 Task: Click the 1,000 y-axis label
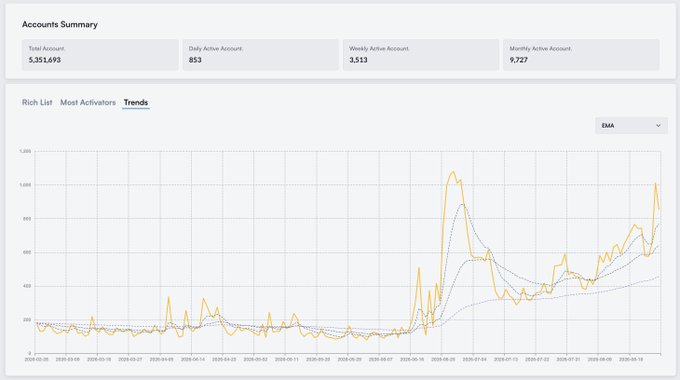(25, 185)
